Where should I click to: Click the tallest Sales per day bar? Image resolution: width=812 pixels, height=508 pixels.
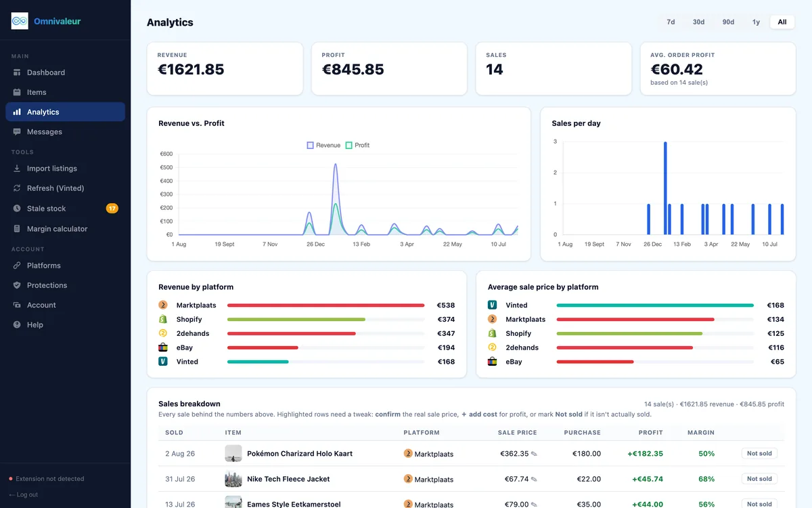click(665, 188)
